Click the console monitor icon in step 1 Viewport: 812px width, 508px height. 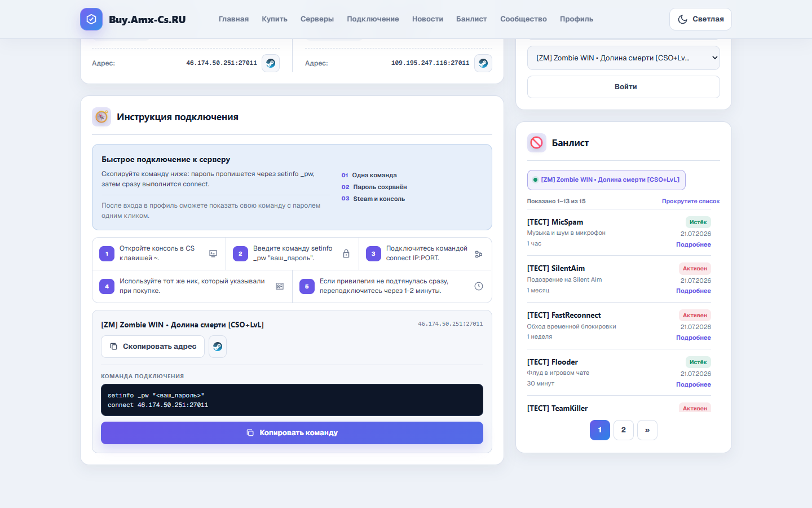(213, 254)
